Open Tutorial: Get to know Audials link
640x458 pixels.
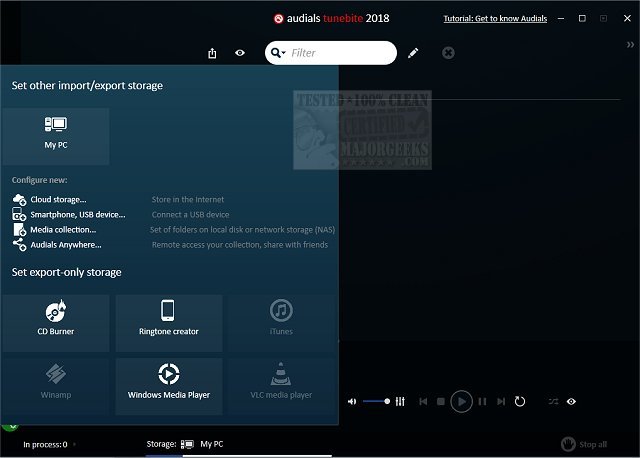tap(495, 18)
